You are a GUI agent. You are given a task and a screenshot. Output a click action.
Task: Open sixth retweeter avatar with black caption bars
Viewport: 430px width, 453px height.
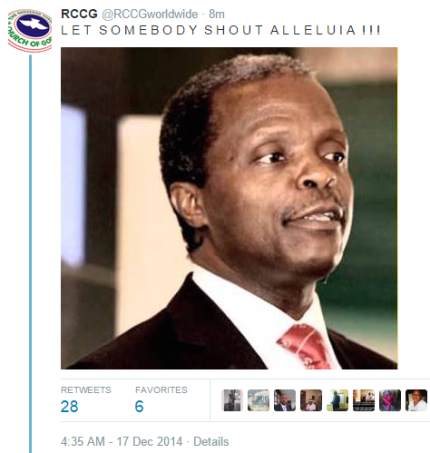pos(364,400)
